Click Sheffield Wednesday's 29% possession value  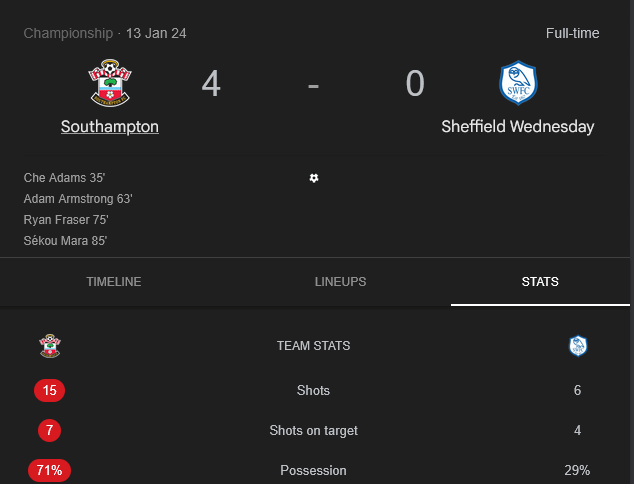577,470
